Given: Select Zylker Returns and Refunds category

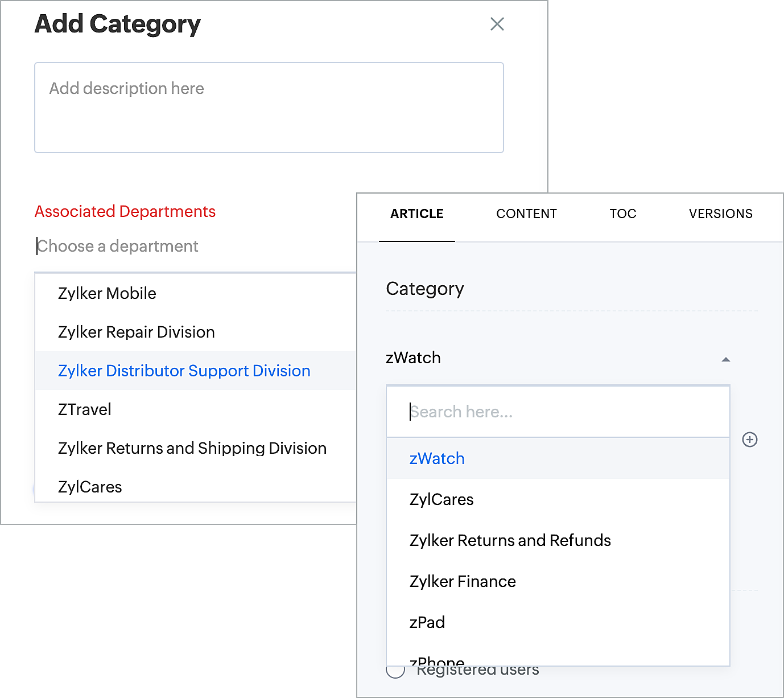Looking at the screenshot, I should (510, 541).
